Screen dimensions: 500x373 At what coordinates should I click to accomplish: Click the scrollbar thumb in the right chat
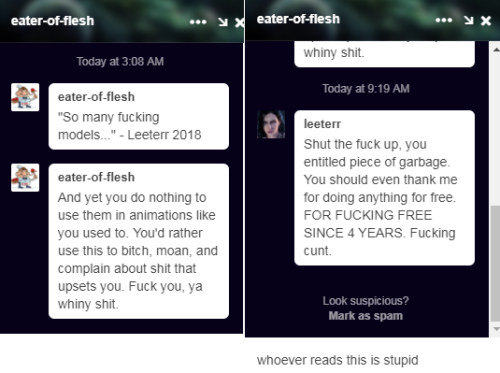tap(496, 264)
